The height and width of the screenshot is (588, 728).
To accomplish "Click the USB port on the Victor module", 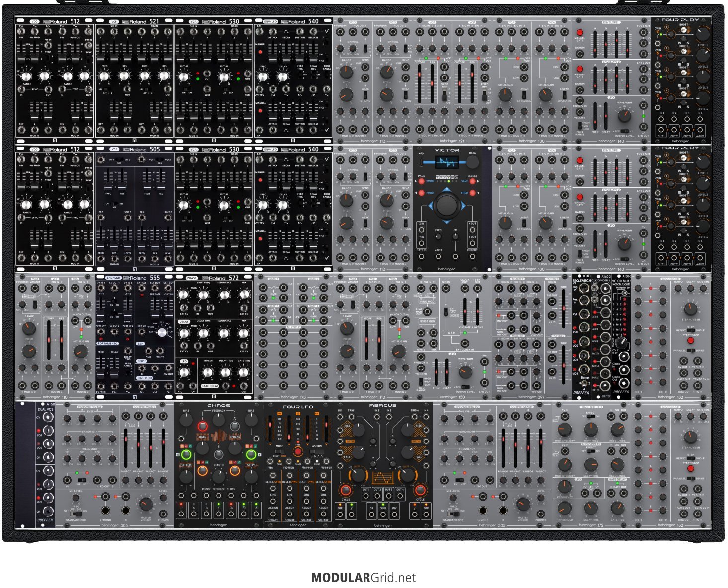I will pos(422,162).
